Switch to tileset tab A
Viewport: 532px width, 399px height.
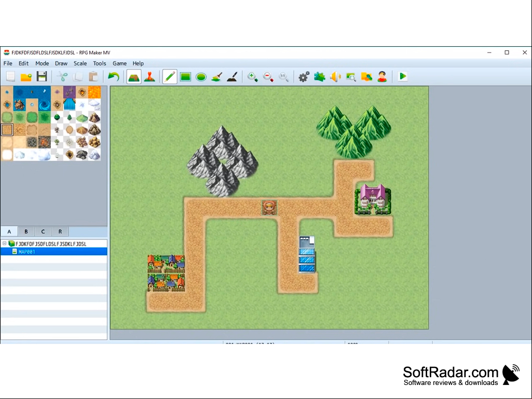[x=9, y=231]
